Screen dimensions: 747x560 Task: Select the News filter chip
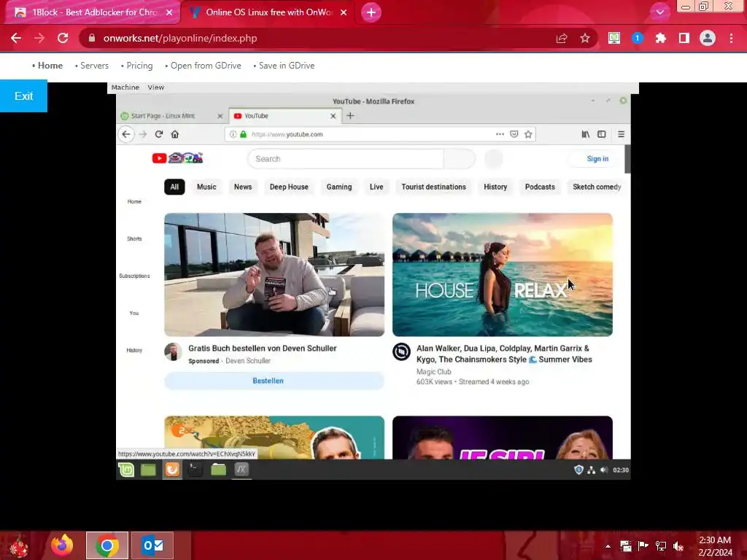pyautogui.click(x=243, y=187)
